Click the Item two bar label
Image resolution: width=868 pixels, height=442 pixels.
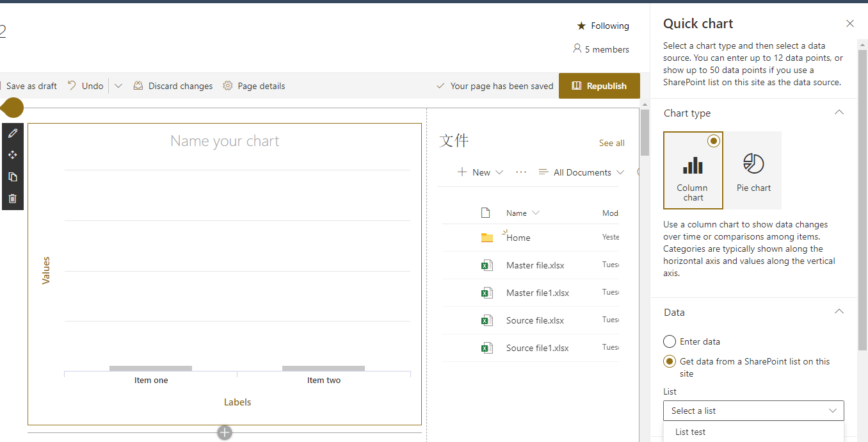324,380
